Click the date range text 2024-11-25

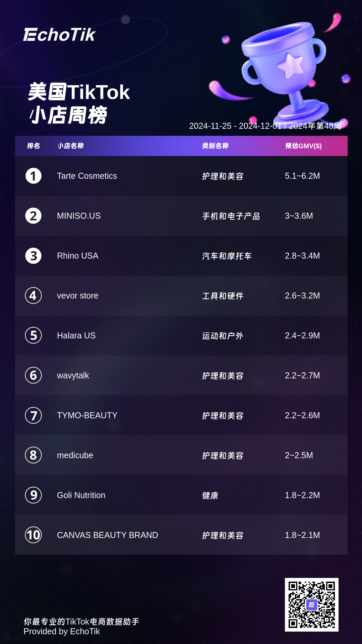(210, 126)
